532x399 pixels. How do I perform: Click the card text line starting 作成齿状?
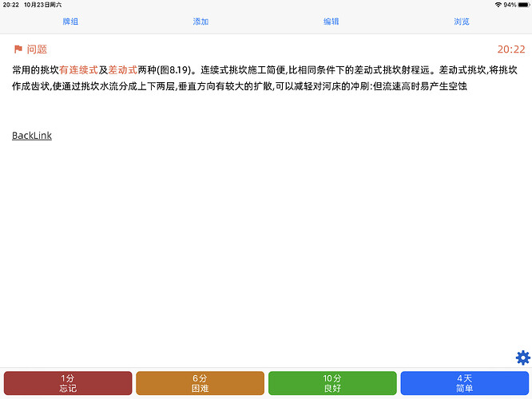pos(240,86)
